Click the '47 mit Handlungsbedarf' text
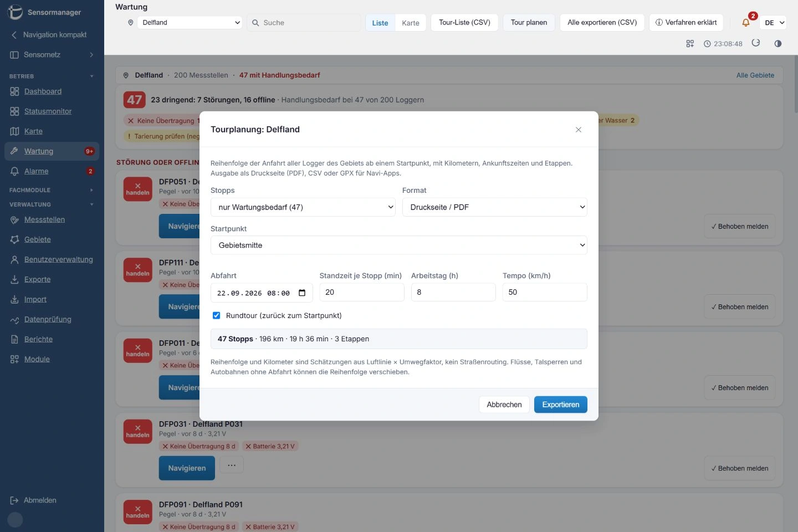The height and width of the screenshot is (532, 798). (x=279, y=75)
